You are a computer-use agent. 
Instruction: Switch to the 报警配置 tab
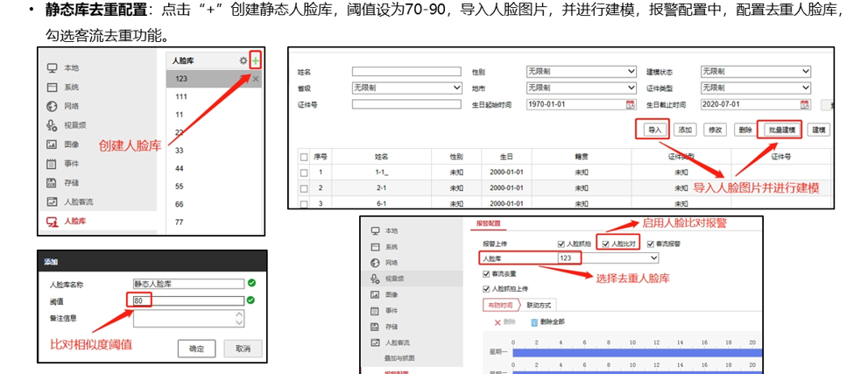pos(488,223)
